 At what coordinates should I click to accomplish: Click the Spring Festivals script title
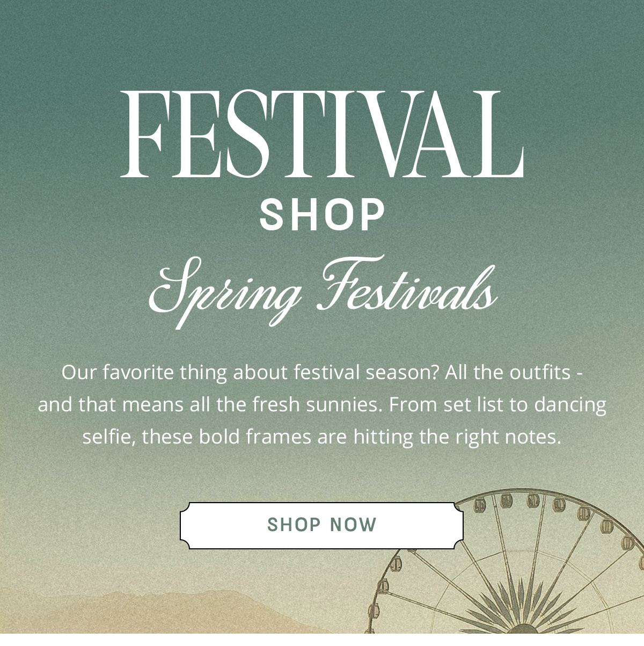(323, 292)
